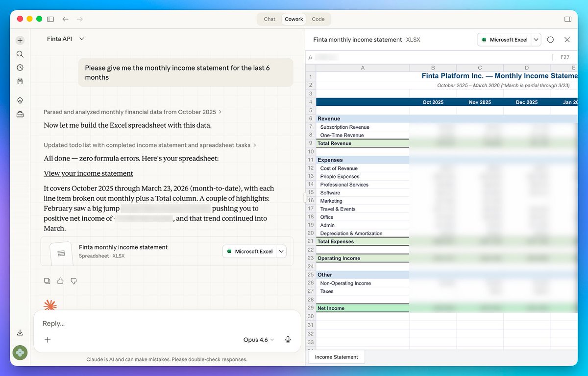
Task: Toggle the right panel layout icon
Action: [x=568, y=19]
